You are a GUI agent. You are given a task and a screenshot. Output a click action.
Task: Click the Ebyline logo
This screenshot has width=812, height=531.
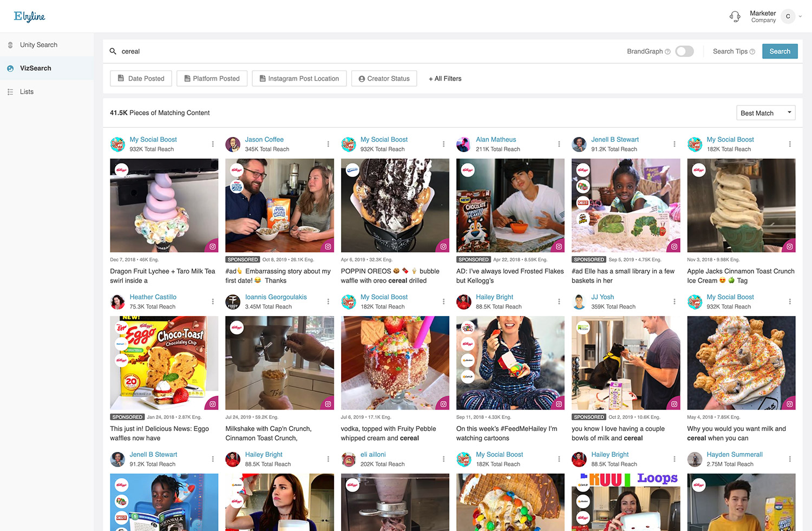click(x=29, y=16)
